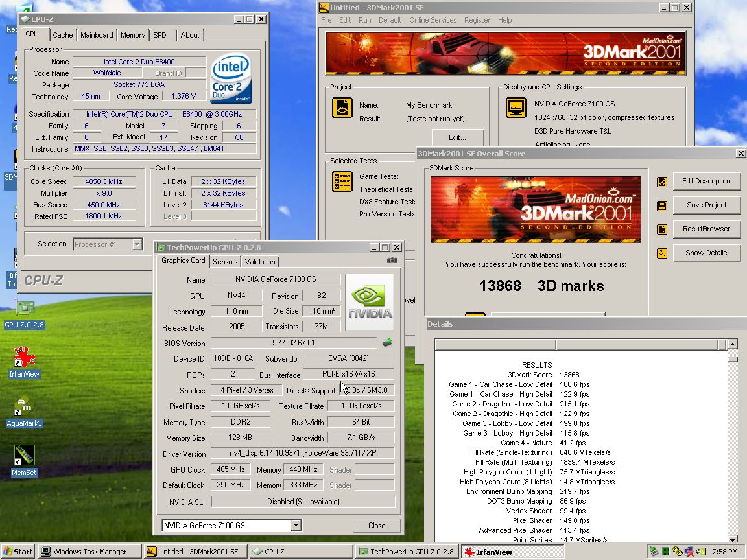Screen dimensions: 747x560
Task: Open the Online Services menu
Action: tap(433, 20)
